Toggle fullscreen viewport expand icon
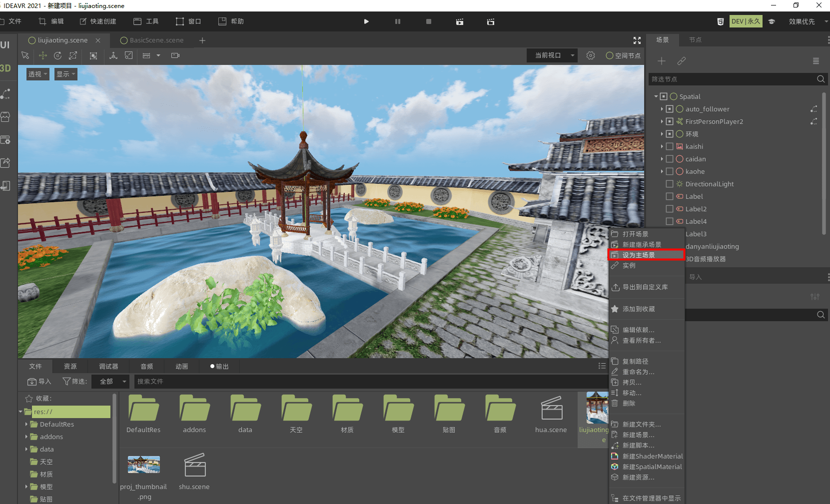 pos(637,40)
